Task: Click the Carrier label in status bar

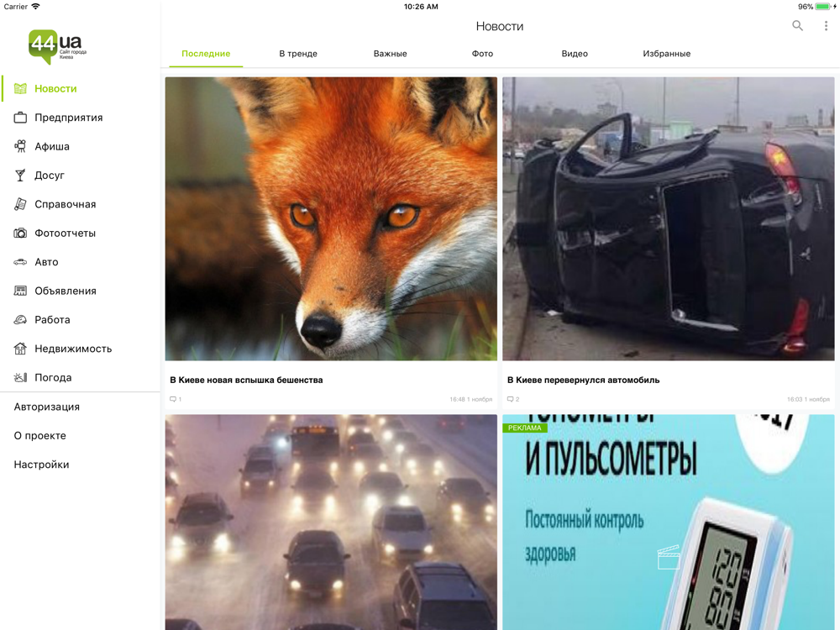Action: 15,7
